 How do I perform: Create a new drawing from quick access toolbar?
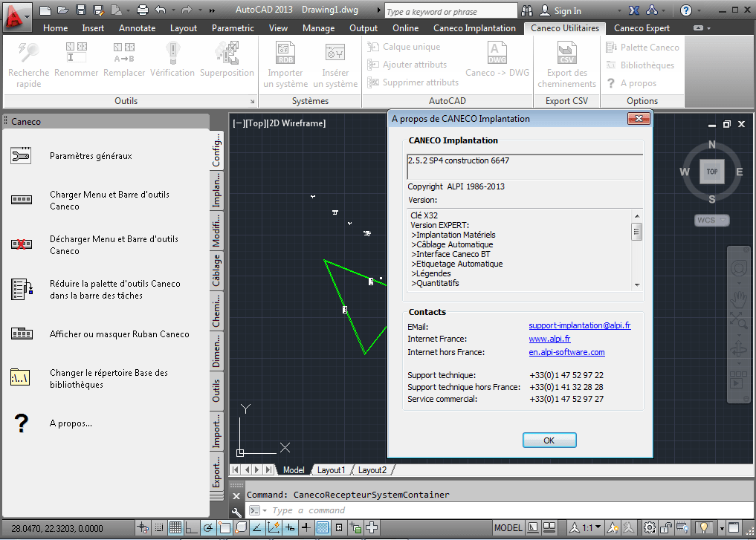pyautogui.click(x=45, y=10)
